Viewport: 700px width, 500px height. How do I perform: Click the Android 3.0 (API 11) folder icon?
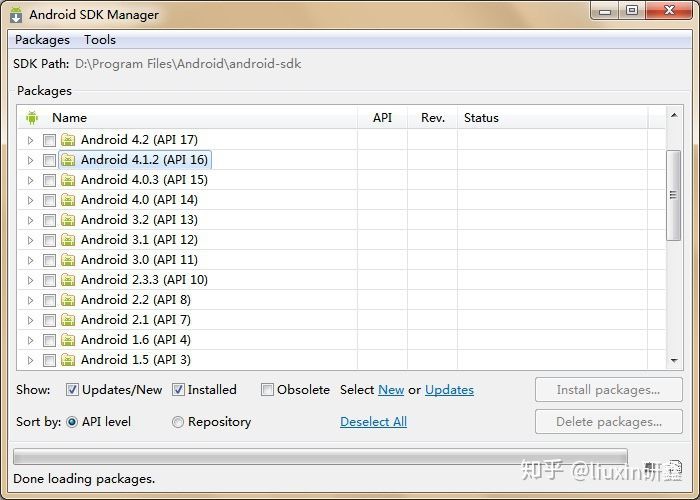68,260
